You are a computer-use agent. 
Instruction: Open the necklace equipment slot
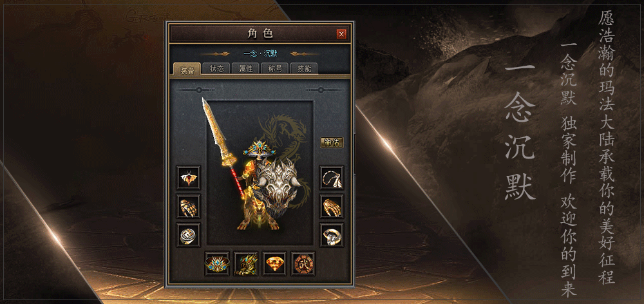pyautogui.click(x=332, y=178)
